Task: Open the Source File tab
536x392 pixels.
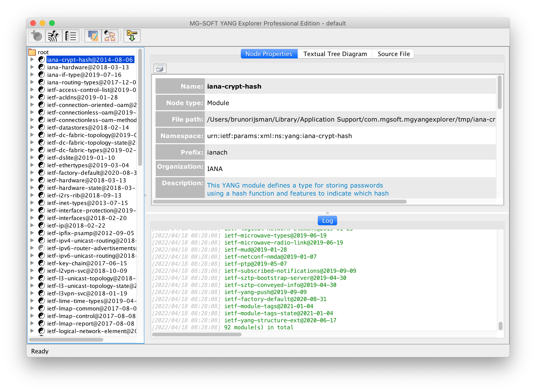Action: click(394, 54)
